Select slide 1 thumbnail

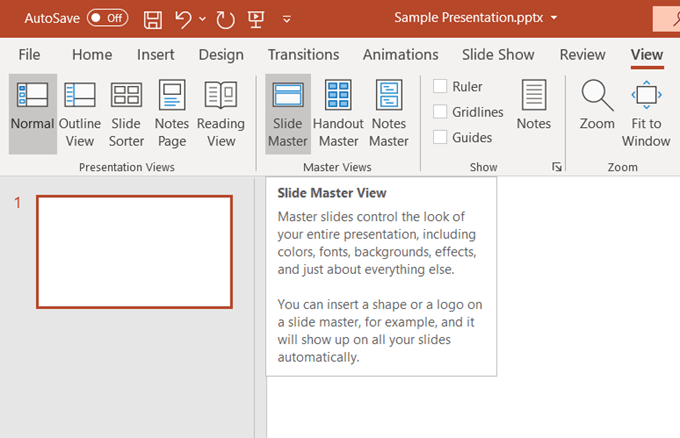click(134, 252)
